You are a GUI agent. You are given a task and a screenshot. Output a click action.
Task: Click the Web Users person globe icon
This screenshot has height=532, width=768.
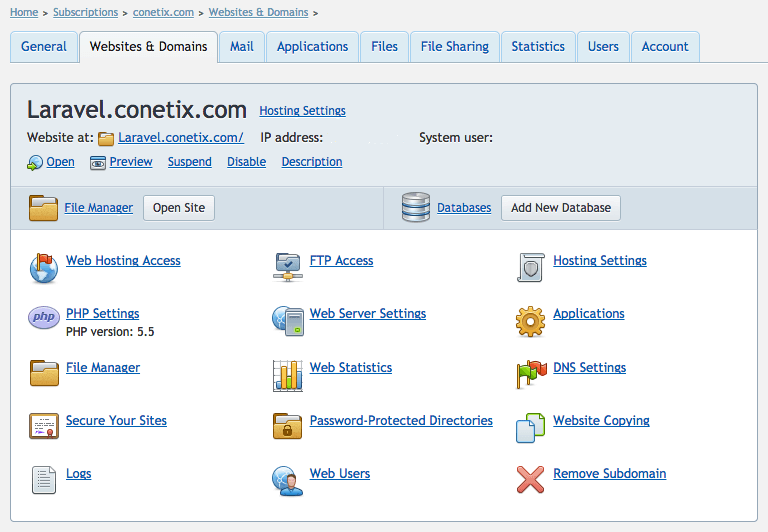[x=288, y=481]
